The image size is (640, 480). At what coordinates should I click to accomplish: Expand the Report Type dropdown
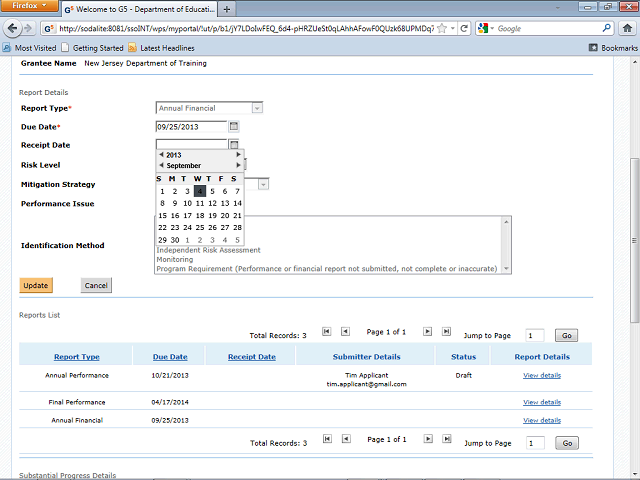257,108
